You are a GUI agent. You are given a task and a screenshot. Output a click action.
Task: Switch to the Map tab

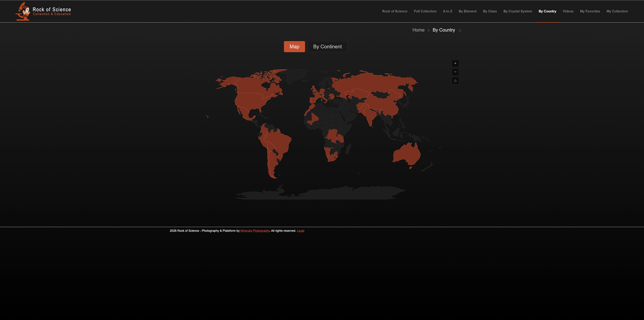click(x=294, y=47)
